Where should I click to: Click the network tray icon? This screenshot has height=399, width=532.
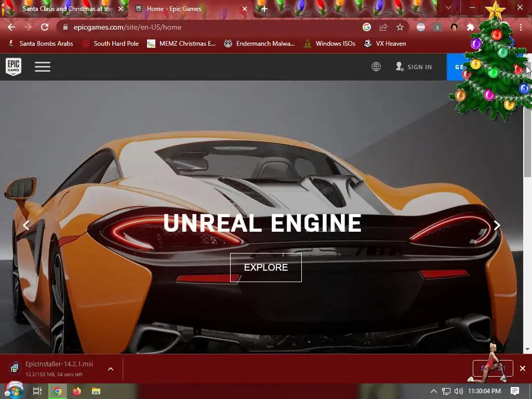coord(446,391)
